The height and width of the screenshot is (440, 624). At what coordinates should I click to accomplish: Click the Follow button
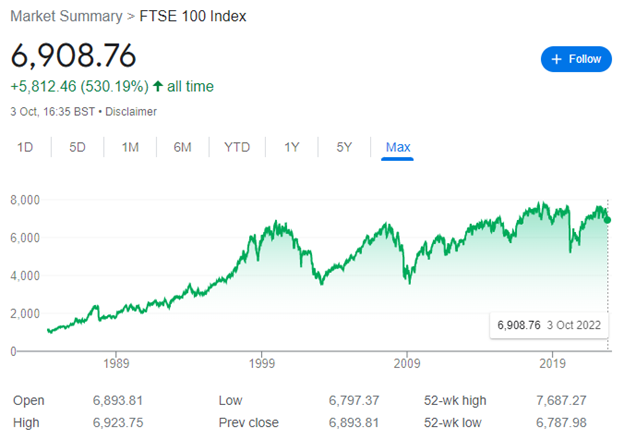pyautogui.click(x=575, y=59)
